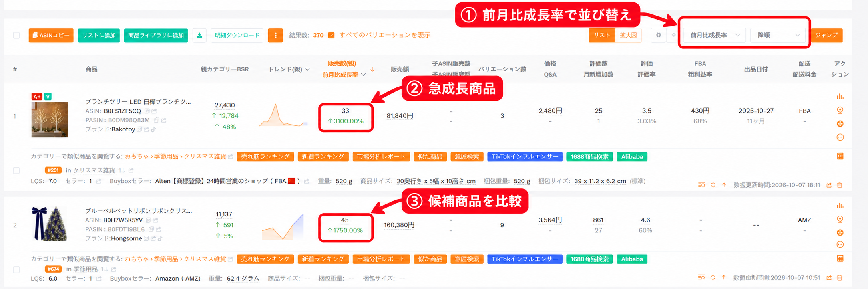Image resolution: width=868 pixels, height=289 pixels.
Task: Open 1688商品検索 for the Hongsome product
Action: pos(589,259)
